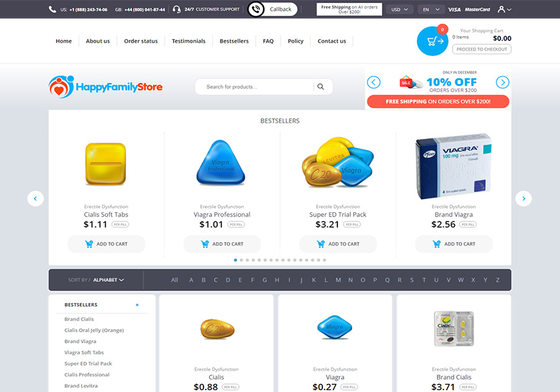Slide bestsellers carousel right

click(x=523, y=198)
